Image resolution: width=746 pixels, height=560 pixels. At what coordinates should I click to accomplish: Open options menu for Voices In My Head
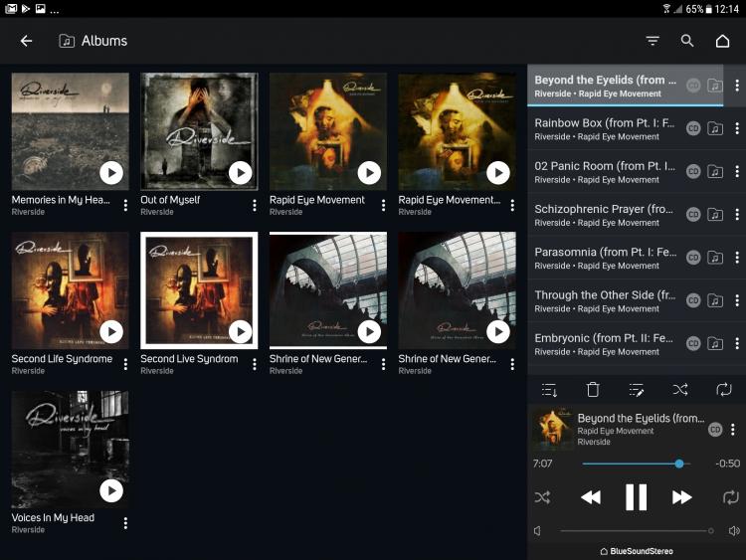[125, 523]
